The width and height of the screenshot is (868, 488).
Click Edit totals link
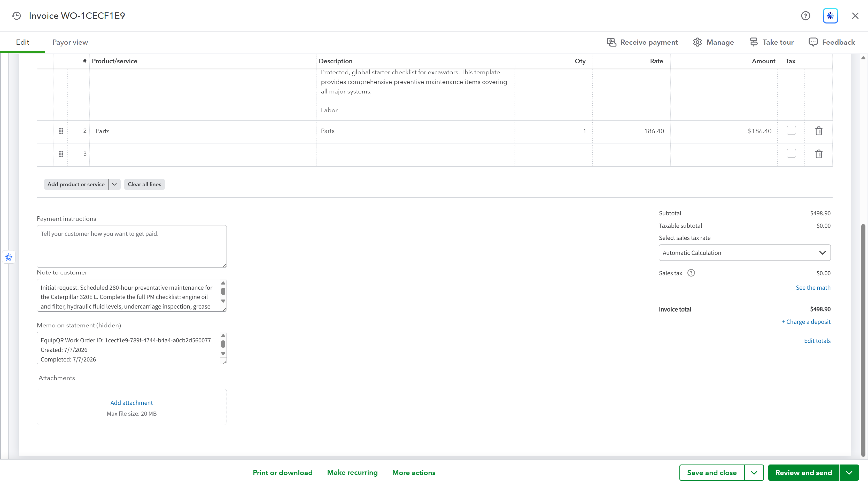(817, 341)
